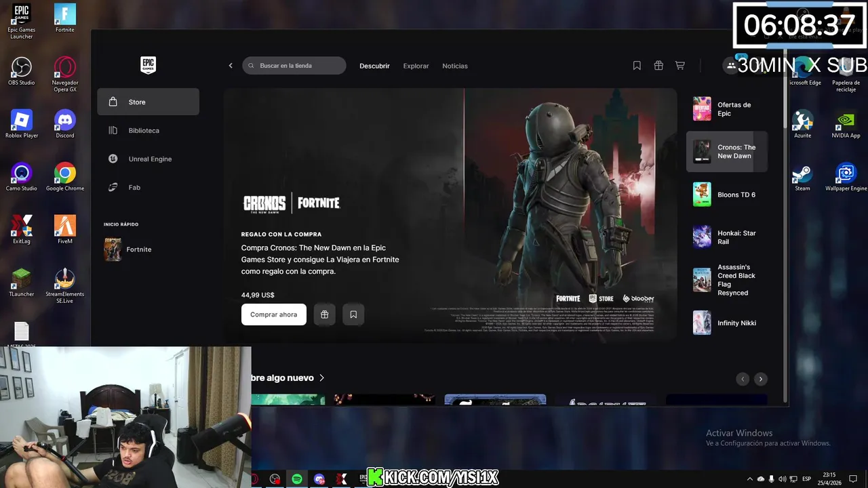Select Wallpaper Engine desktop icon

pos(846,177)
